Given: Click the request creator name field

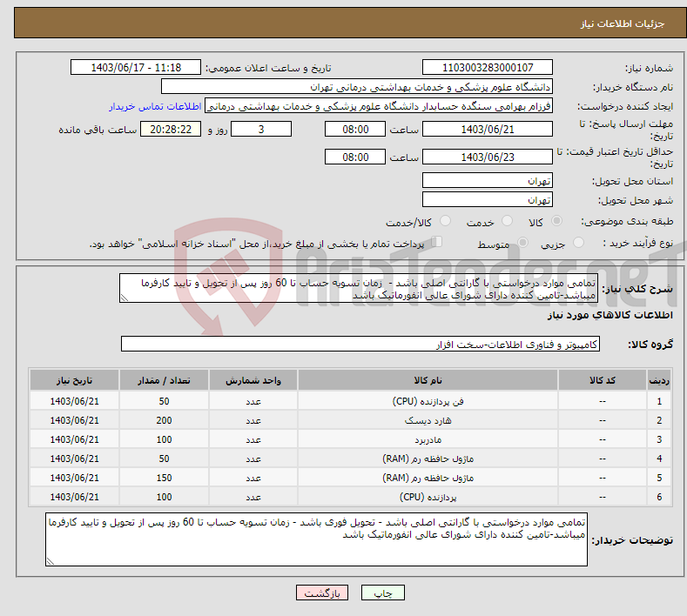Looking at the screenshot, I should (379, 106).
